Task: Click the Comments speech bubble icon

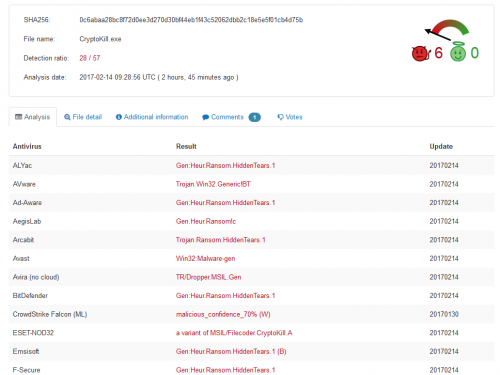Action: click(x=206, y=117)
